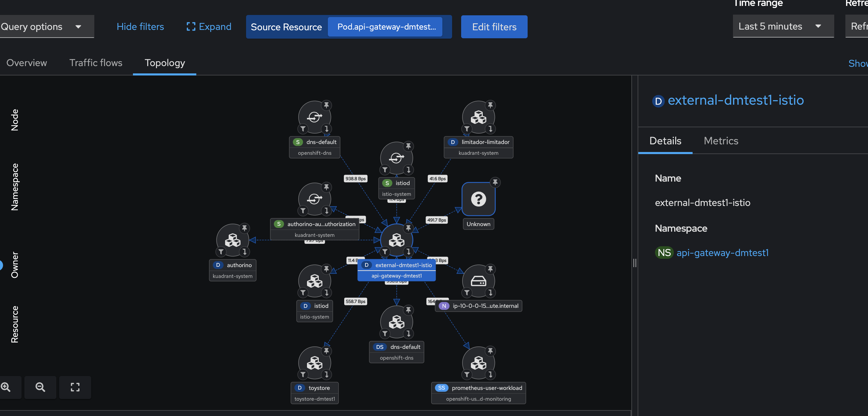
Task: Toggle pin on istiod service node
Action: 408,146
